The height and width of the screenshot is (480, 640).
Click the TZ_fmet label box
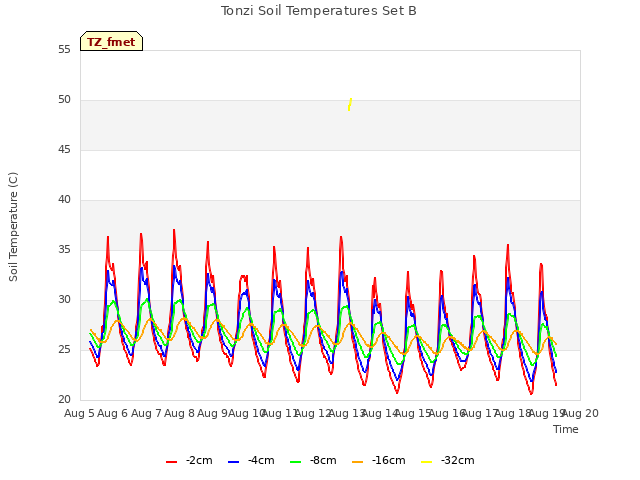coord(111,41)
